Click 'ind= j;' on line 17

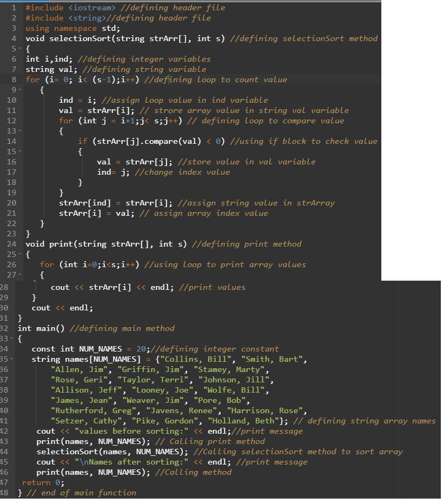coord(113,173)
